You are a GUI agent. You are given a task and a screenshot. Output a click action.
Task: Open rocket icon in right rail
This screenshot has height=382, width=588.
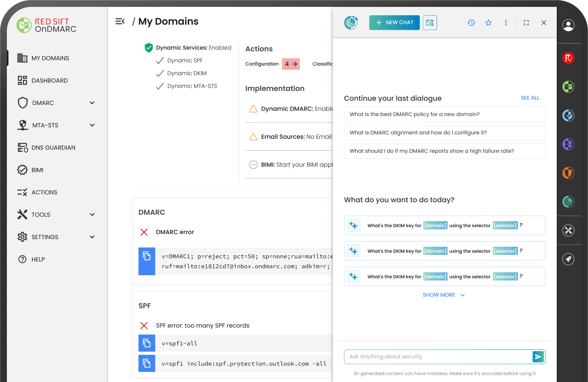[569, 259]
